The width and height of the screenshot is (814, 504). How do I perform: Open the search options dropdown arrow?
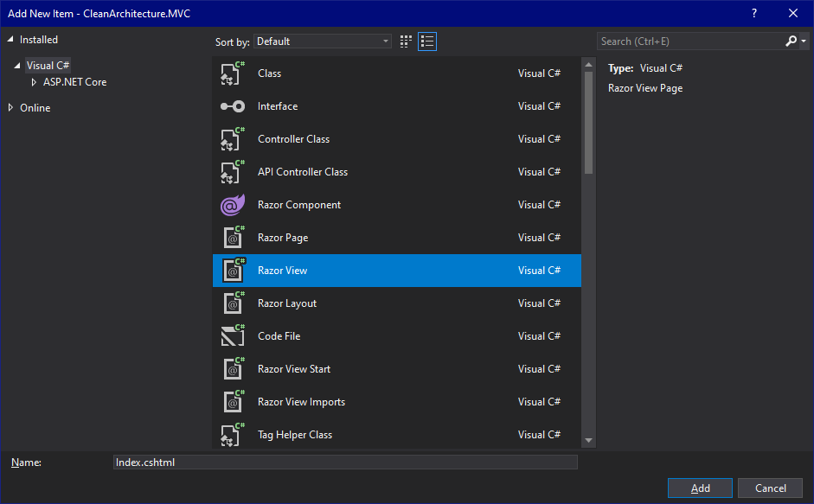coord(804,41)
